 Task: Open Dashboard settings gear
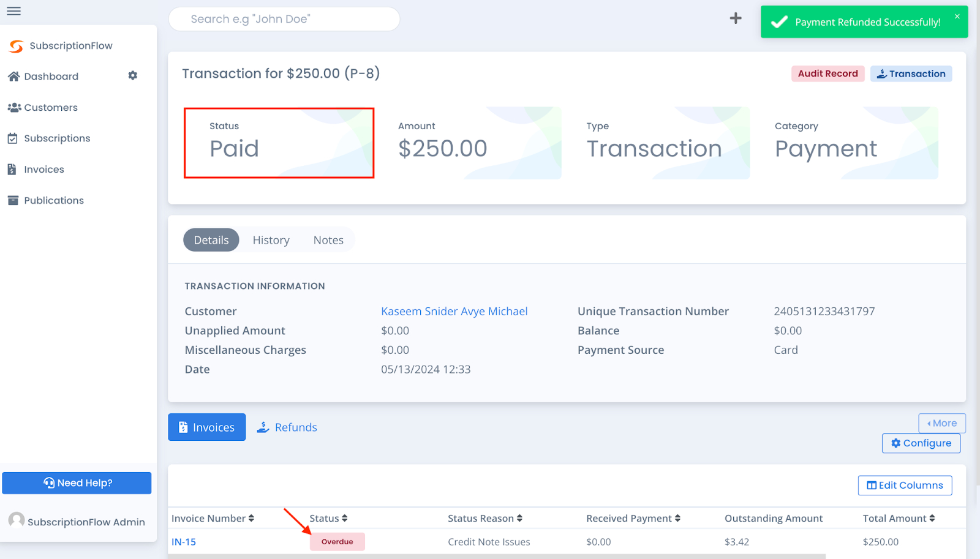tap(132, 75)
